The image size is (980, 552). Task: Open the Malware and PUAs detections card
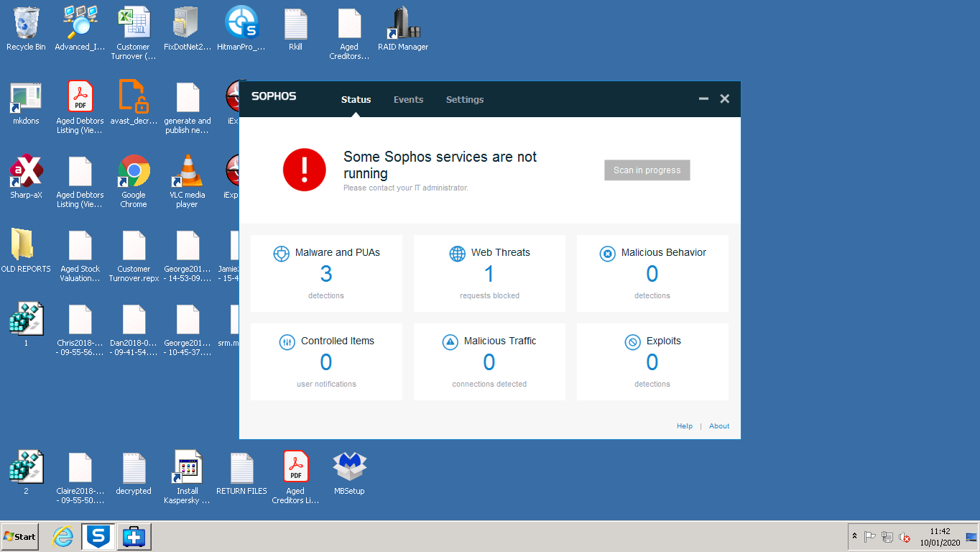[x=326, y=273]
